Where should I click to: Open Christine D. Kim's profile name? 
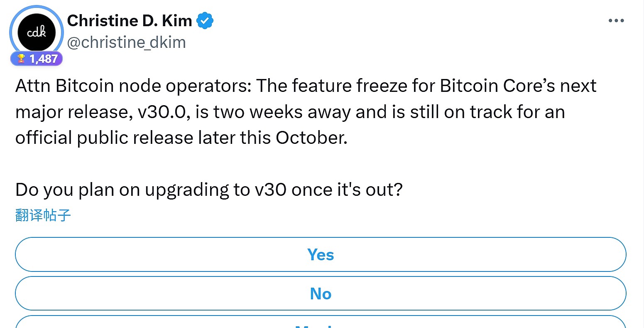click(x=129, y=20)
